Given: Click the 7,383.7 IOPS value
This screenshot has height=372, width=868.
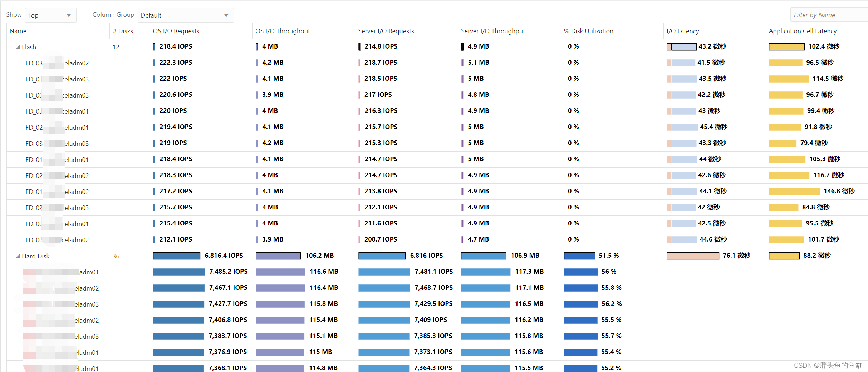Looking at the screenshot, I should point(228,336).
